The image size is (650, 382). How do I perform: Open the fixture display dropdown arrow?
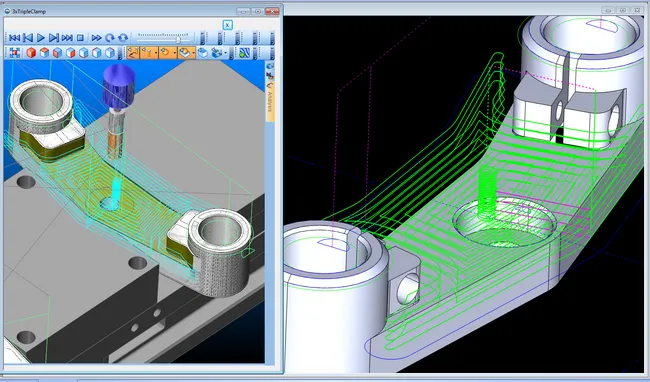point(226,53)
